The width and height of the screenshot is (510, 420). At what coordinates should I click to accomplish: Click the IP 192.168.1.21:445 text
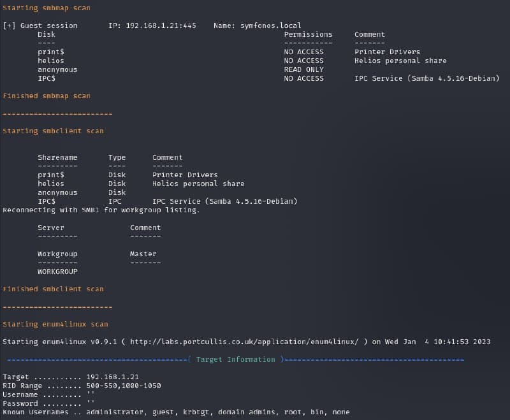(152, 25)
